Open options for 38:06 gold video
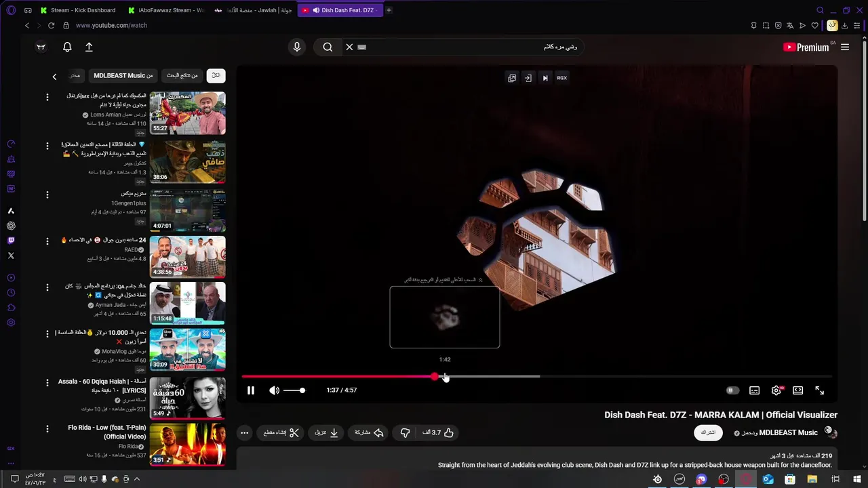This screenshot has width=868, height=488. coord(47,146)
